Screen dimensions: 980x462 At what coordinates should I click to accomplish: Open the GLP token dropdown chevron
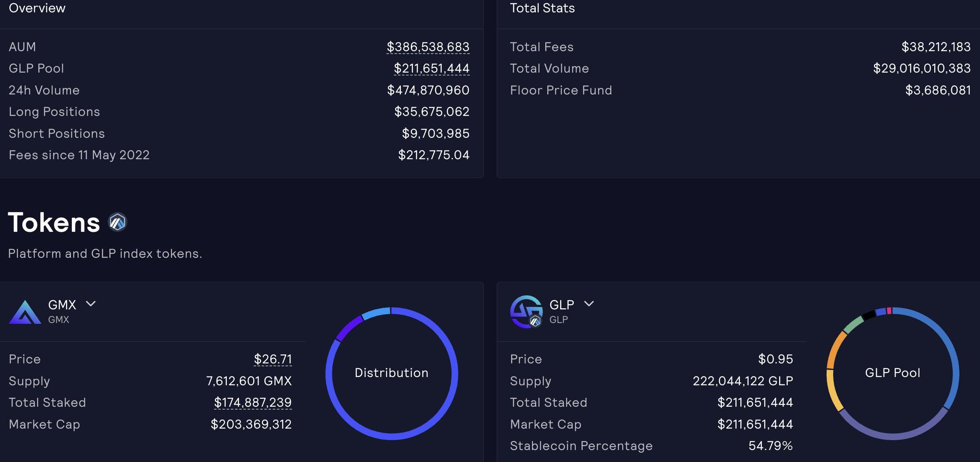pos(589,304)
